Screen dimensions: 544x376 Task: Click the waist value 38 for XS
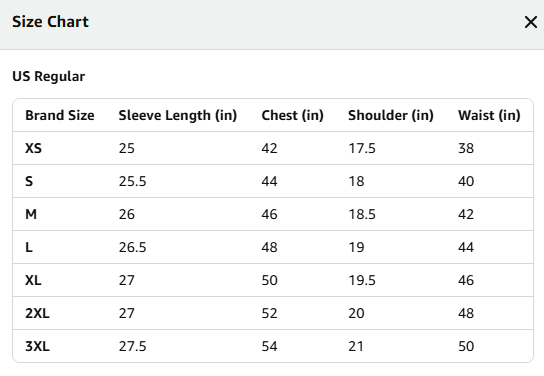466,148
